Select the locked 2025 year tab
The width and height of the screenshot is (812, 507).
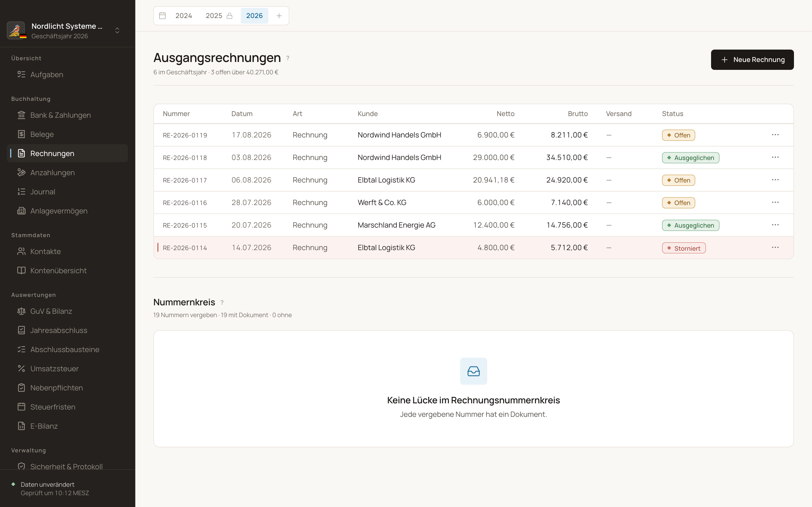(219, 16)
